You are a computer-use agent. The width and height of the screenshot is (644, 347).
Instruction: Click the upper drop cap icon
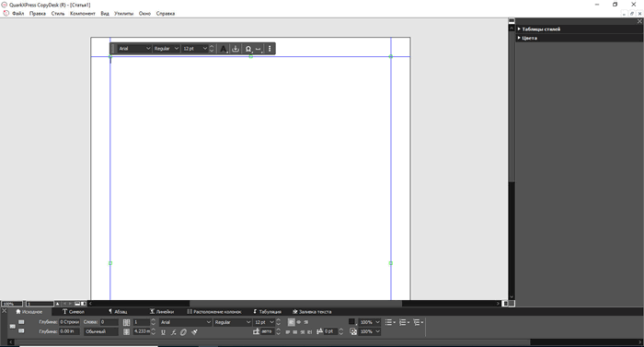coord(21,322)
